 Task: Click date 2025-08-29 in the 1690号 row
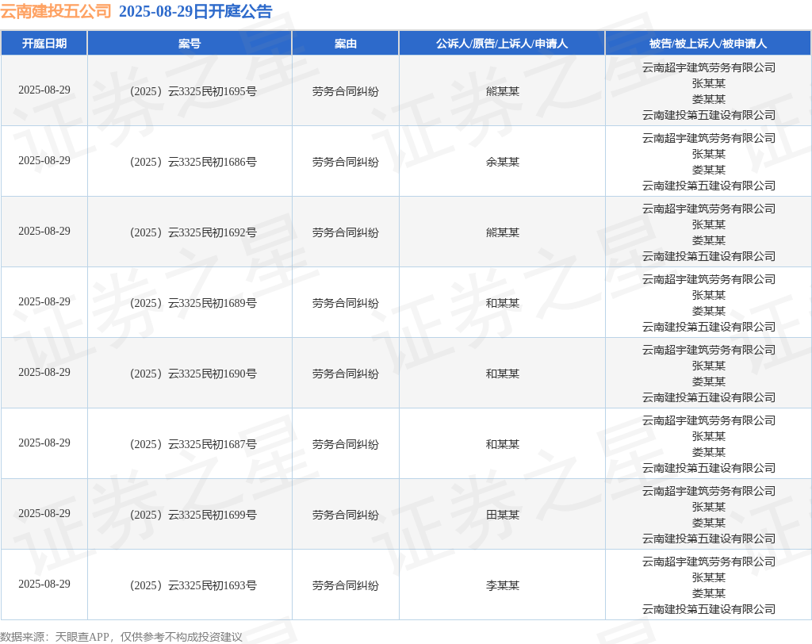pos(44,373)
